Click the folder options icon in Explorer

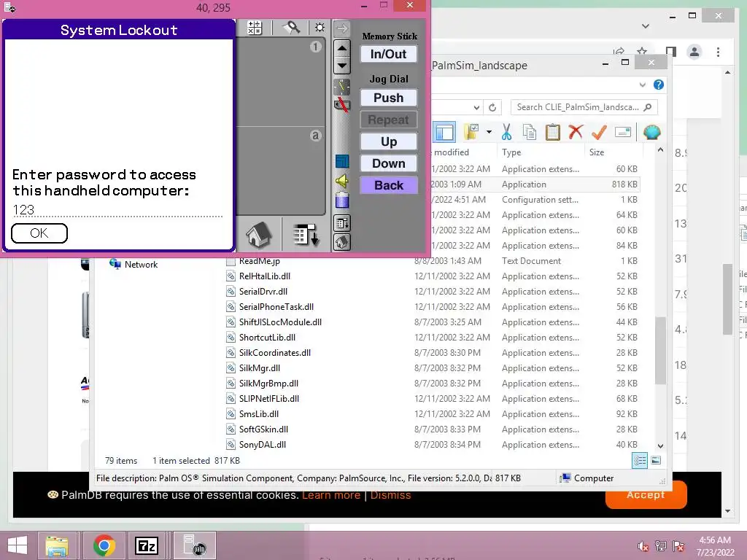[472, 133]
